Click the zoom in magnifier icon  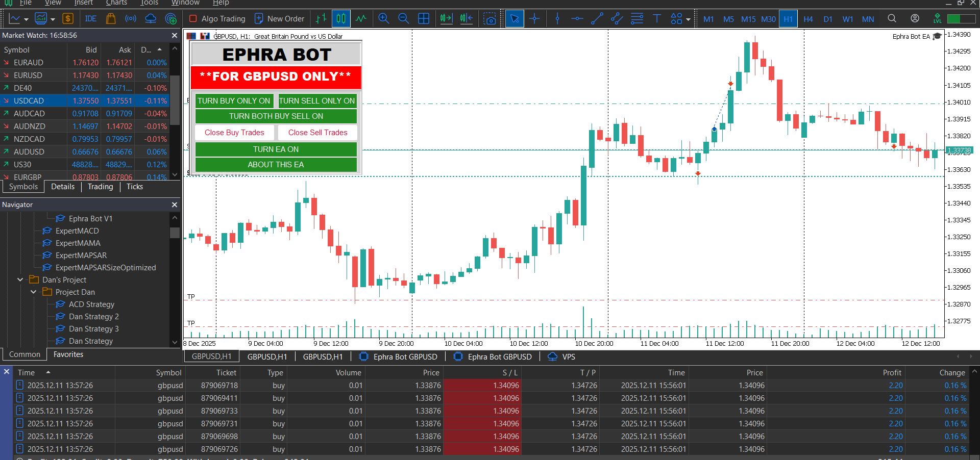point(384,19)
